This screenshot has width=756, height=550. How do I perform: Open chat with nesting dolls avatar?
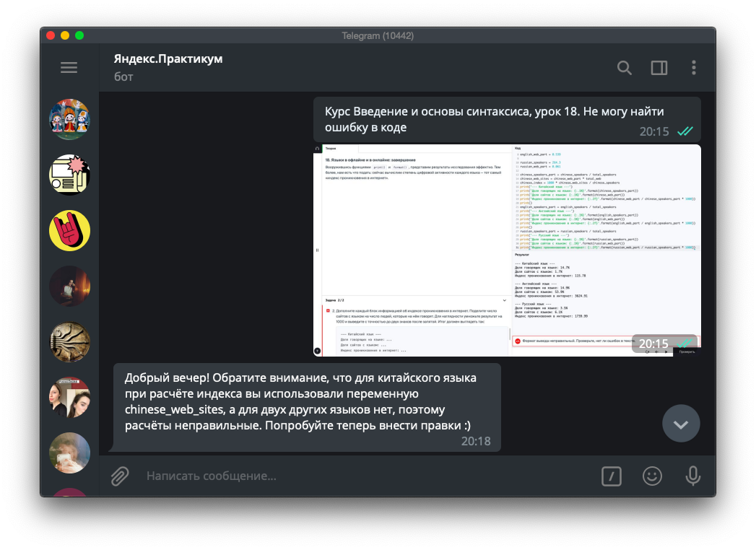[x=69, y=120]
